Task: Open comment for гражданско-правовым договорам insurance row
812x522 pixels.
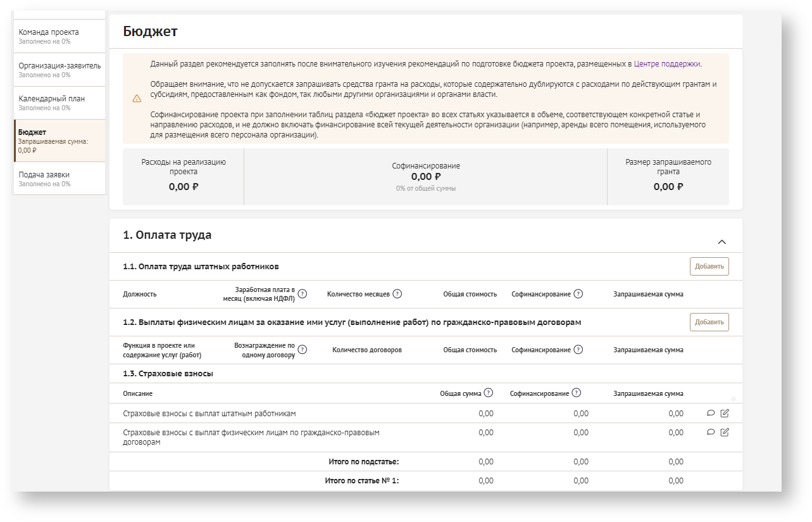Action: coord(711,433)
